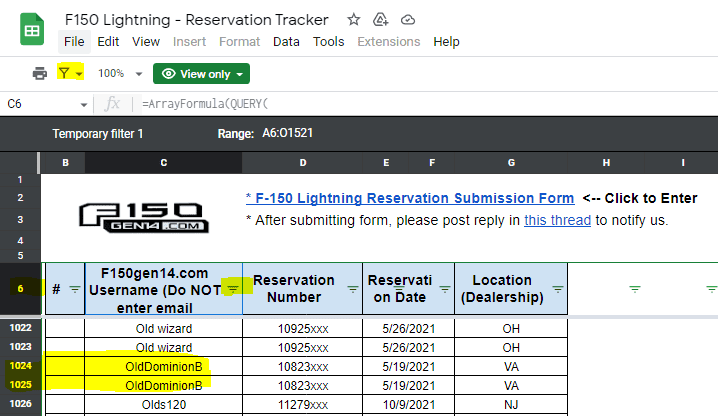Click the F150 Gen14.com logo image

click(143, 217)
